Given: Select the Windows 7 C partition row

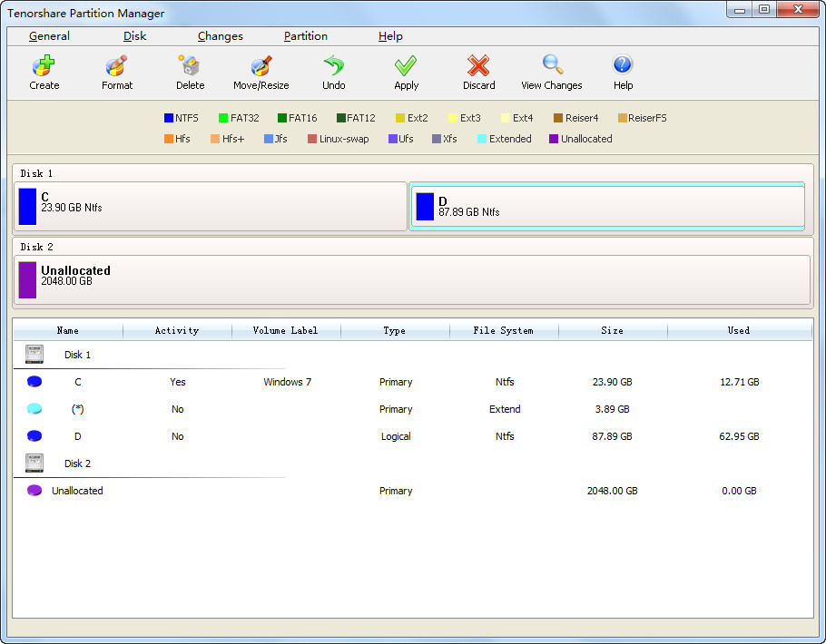Looking at the screenshot, I should point(287,382).
